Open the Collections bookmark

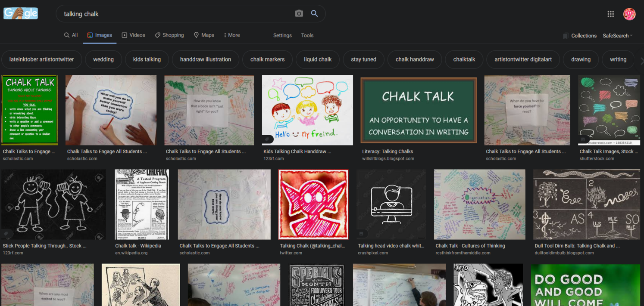pos(579,36)
